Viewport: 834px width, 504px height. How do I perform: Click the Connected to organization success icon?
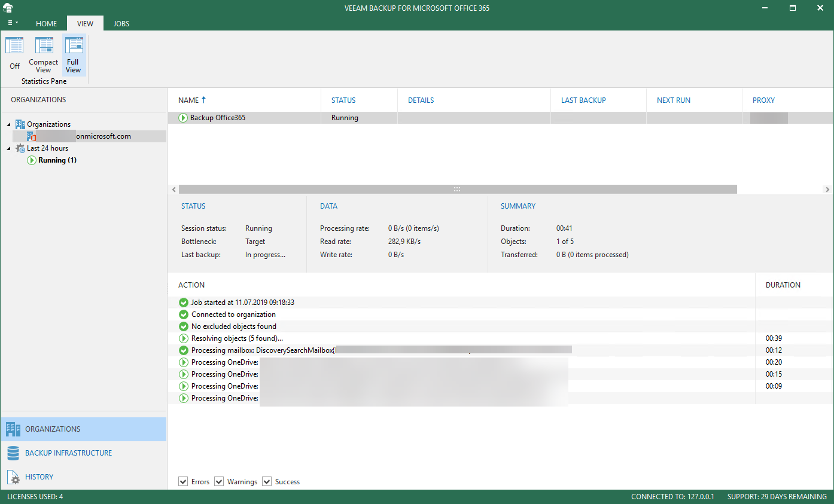click(184, 314)
